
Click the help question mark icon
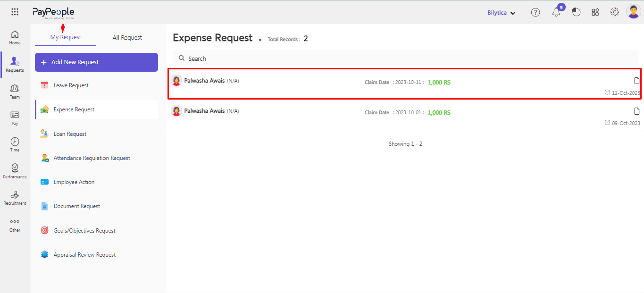point(535,13)
